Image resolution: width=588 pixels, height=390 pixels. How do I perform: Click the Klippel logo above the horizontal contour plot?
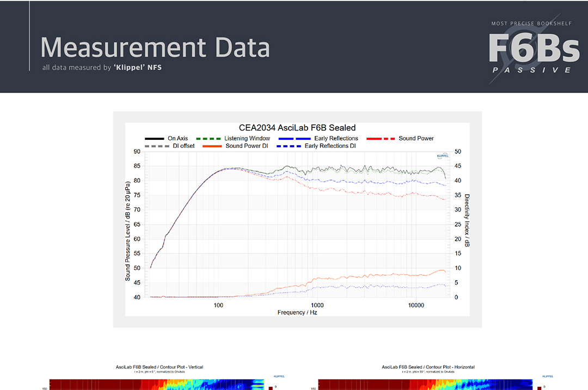pos(548,376)
